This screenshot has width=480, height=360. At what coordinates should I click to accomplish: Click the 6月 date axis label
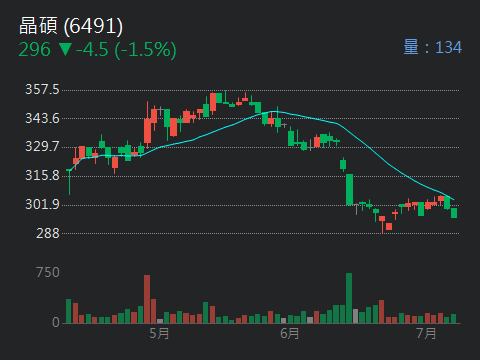290,333
